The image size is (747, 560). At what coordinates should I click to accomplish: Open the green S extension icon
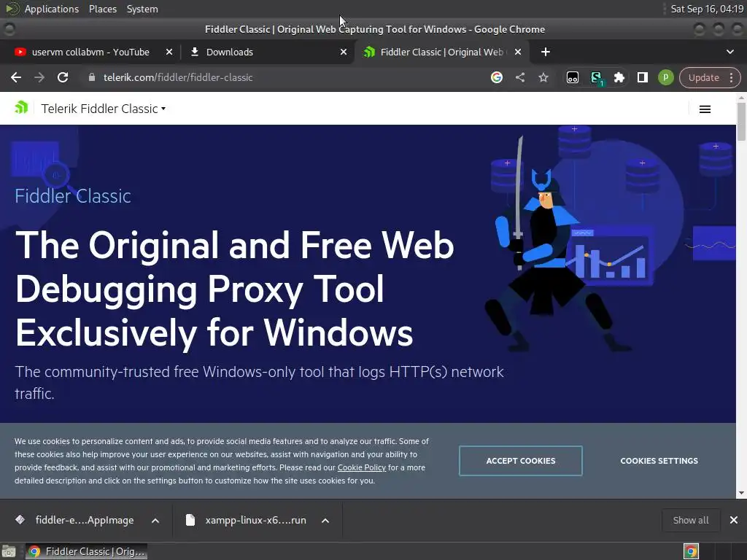596,77
